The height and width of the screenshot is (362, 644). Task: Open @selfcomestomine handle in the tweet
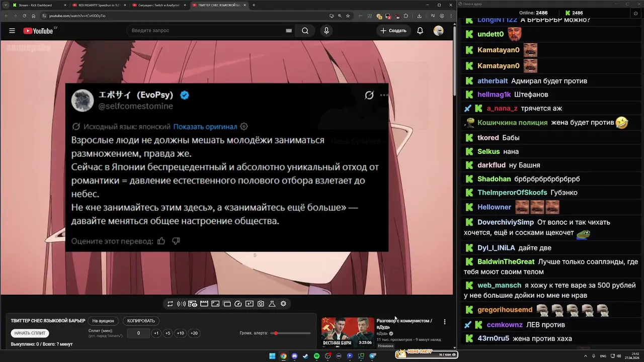coord(135,106)
